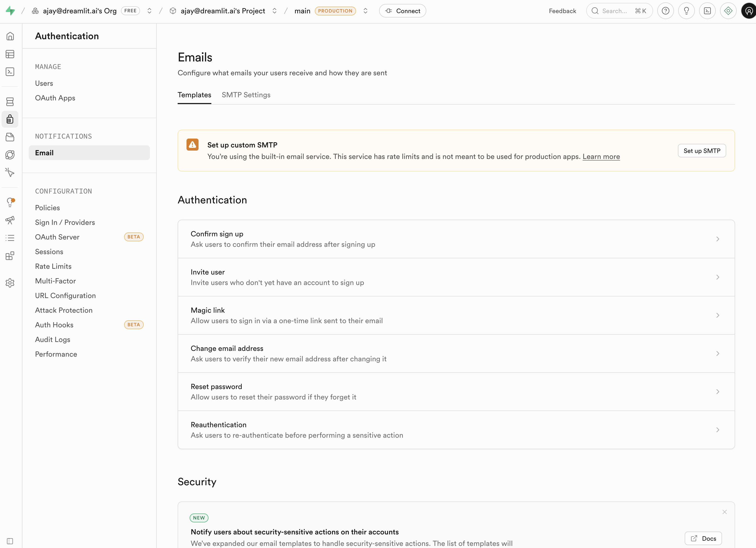Open the terminal icon near the avatar
This screenshot has width=756, height=548.
[x=707, y=10]
